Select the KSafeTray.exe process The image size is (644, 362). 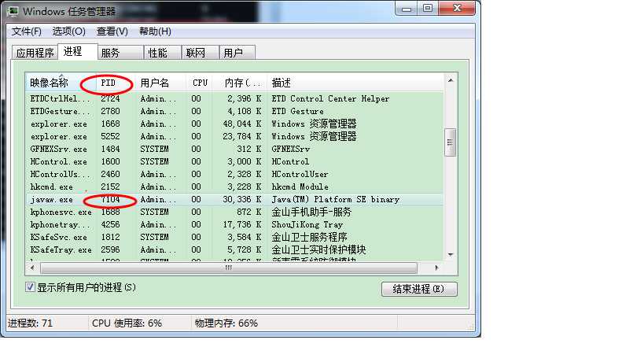coord(234,249)
